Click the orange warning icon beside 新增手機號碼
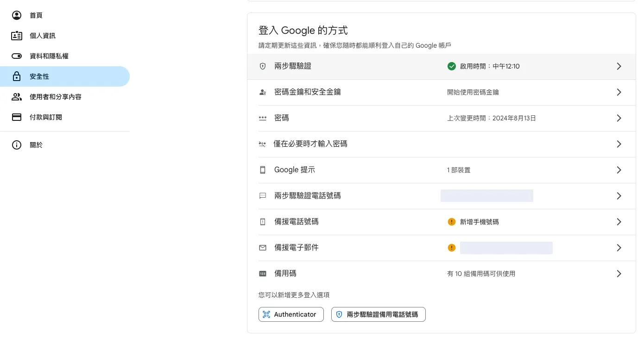Viewport: 644px width, 338px height. click(452, 222)
